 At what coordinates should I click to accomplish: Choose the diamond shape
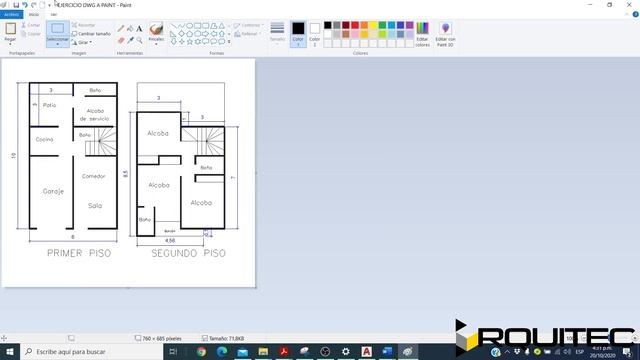182,34
